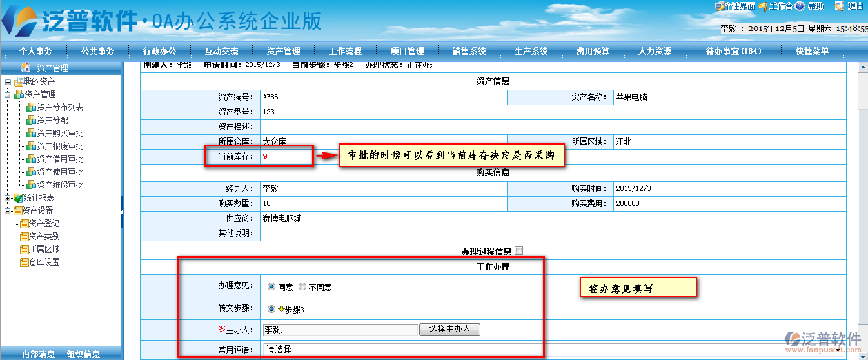868x360 pixels.
Task: Click the 退出 notepad icon
Action: 839,6
